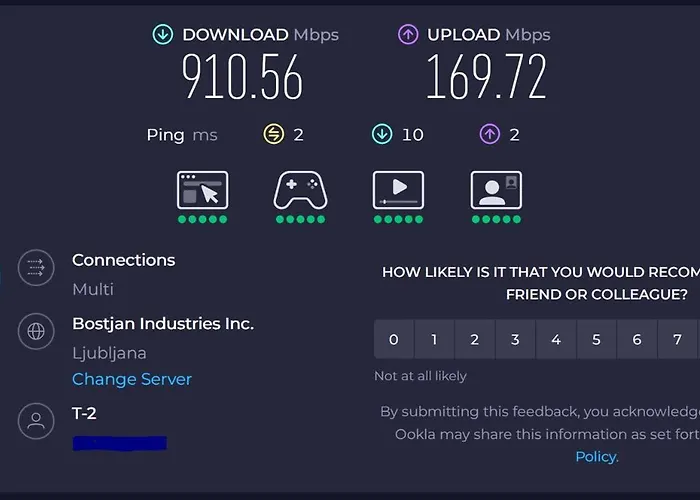Select rating 5 in the survey

pyautogui.click(x=596, y=340)
